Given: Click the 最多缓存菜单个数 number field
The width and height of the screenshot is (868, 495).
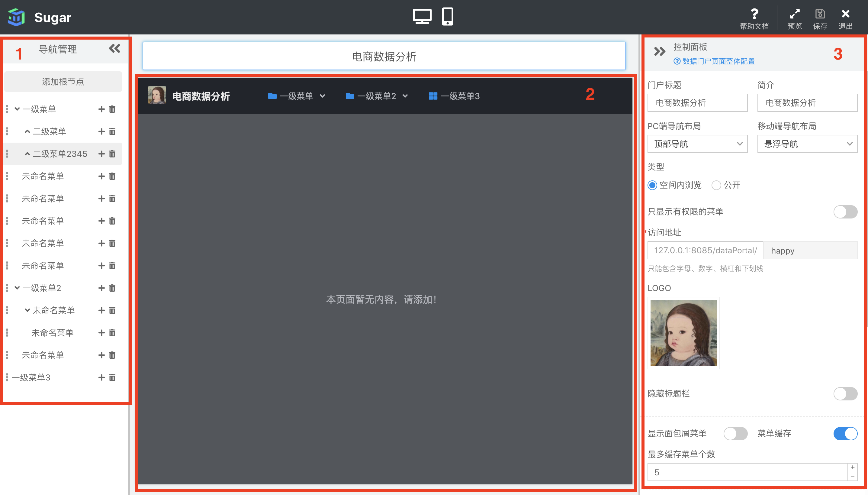Looking at the screenshot, I should 747,472.
